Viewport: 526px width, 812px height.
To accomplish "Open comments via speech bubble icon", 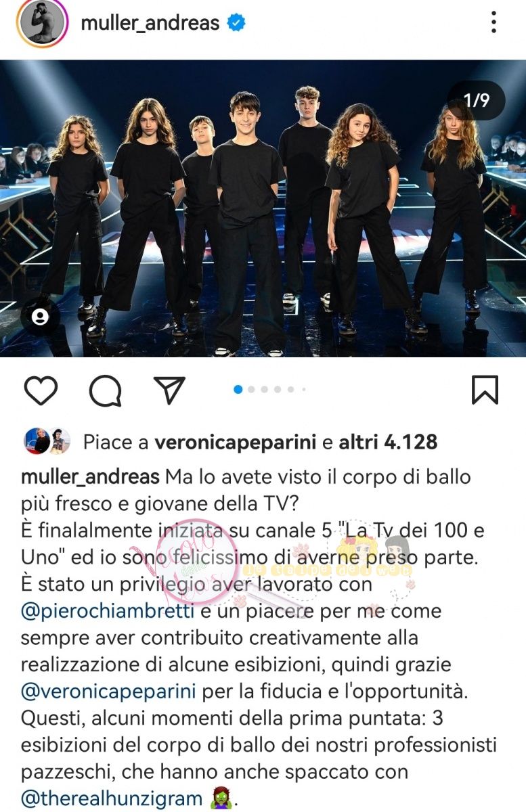I will coord(106,390).
